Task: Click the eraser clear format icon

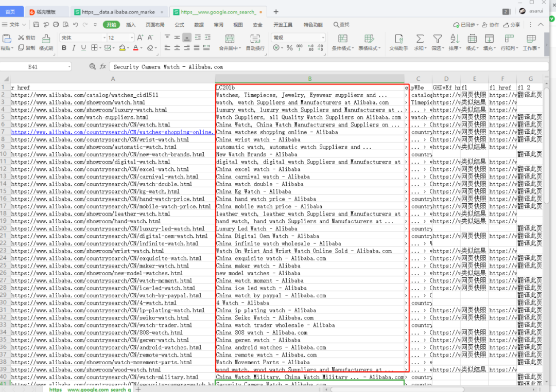Action: [150, 48]
